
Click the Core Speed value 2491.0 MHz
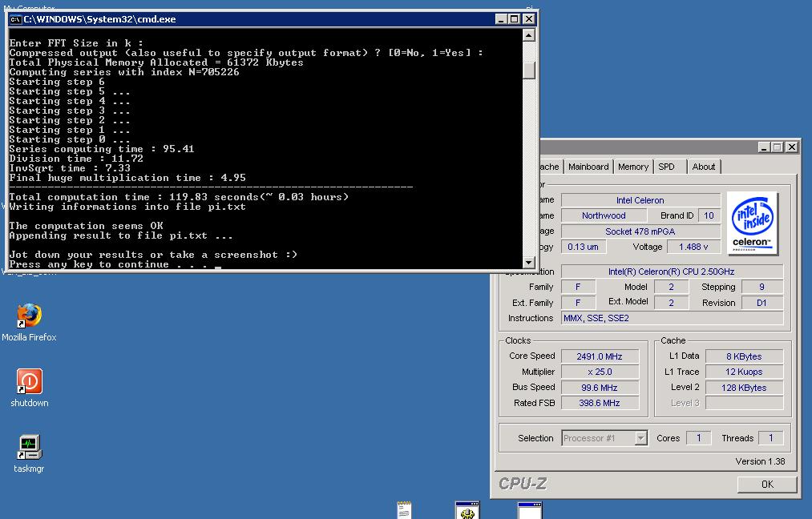point(600,356)
